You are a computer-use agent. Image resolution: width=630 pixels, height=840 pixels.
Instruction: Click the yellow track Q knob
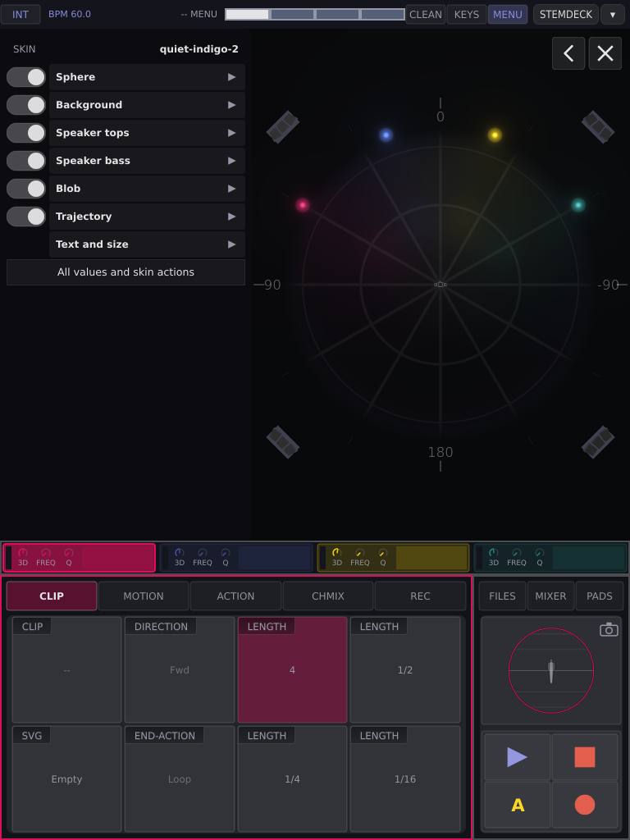coord(382,553)
